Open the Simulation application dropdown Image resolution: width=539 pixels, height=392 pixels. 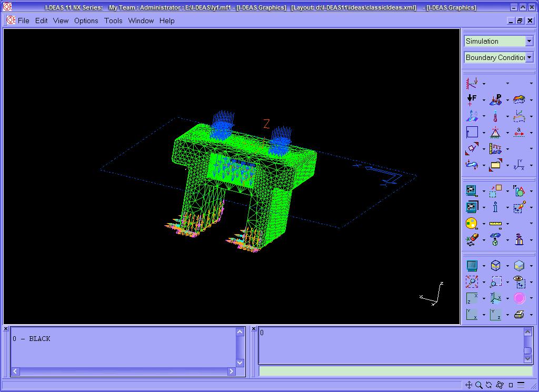529,41
